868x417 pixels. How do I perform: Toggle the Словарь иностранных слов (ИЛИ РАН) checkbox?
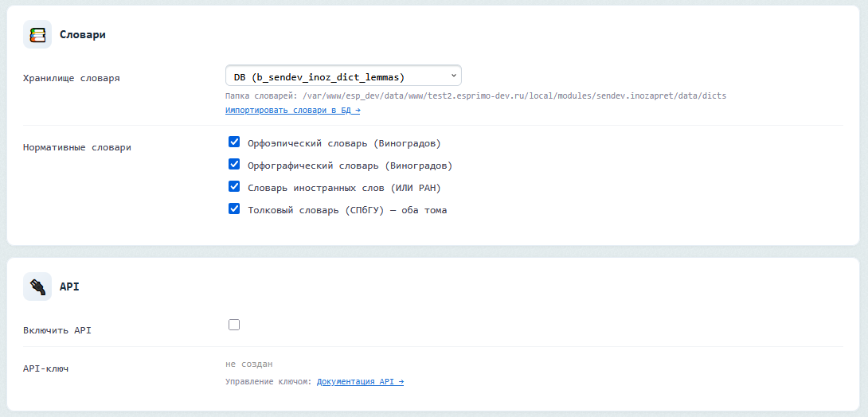(234, 187)
